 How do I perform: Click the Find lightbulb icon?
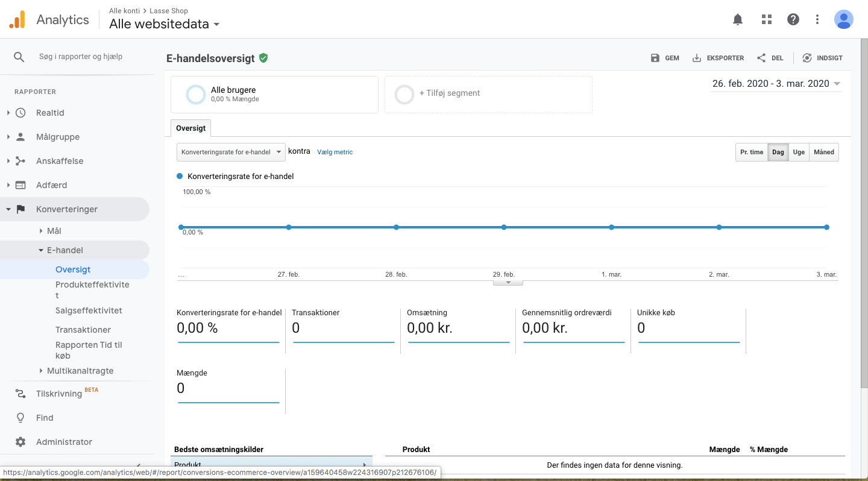(20, 418)
